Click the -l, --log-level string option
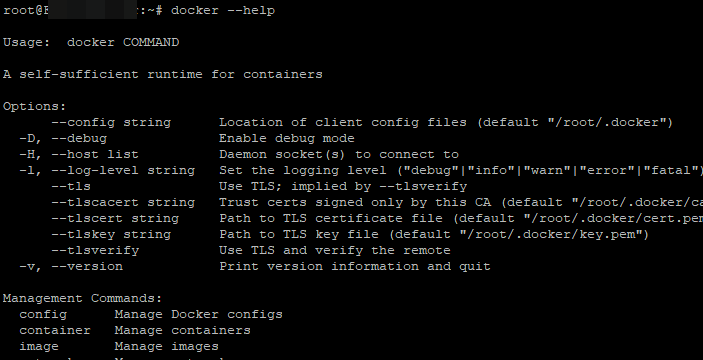This screenshot has height=360, width=703. (107, 170)
